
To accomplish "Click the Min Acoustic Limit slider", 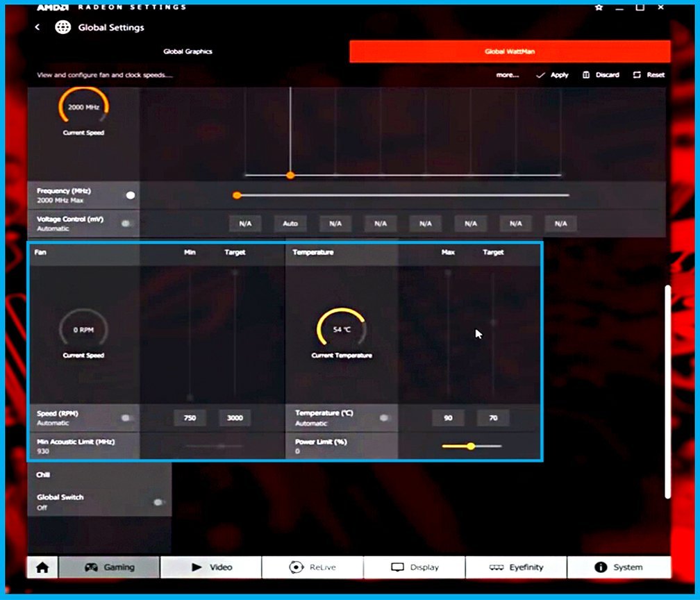I will [x=215, y=446].
